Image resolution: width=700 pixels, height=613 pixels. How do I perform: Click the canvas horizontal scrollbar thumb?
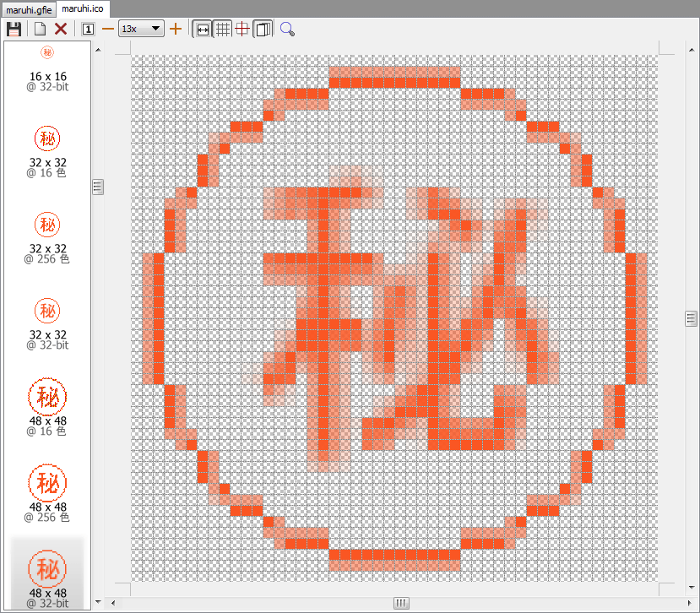[401, 603]
